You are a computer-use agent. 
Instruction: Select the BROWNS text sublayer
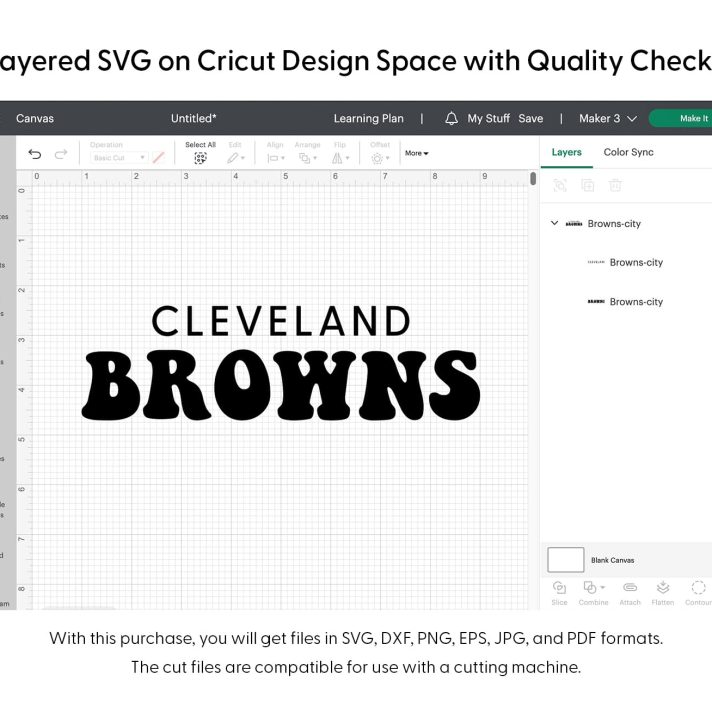[627, 302]
